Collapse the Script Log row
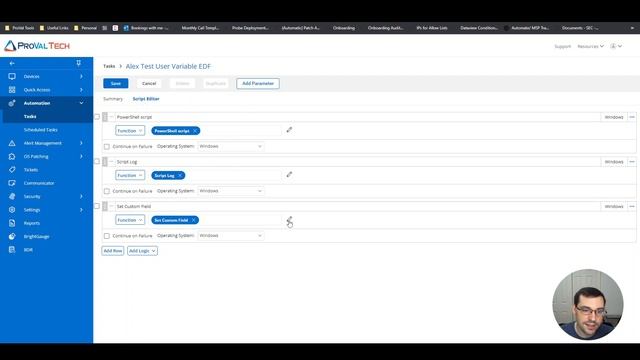640x360 pixels. click(111, 162)
